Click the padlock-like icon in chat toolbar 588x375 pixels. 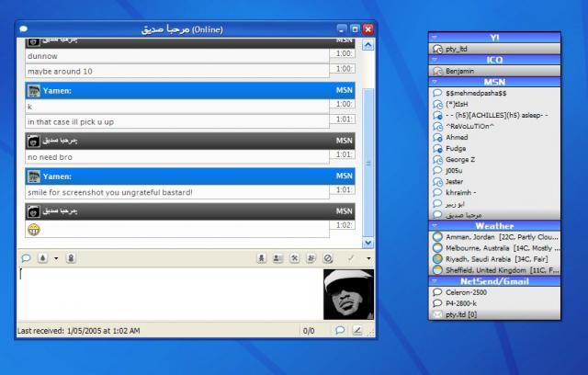tap(71, 258)
